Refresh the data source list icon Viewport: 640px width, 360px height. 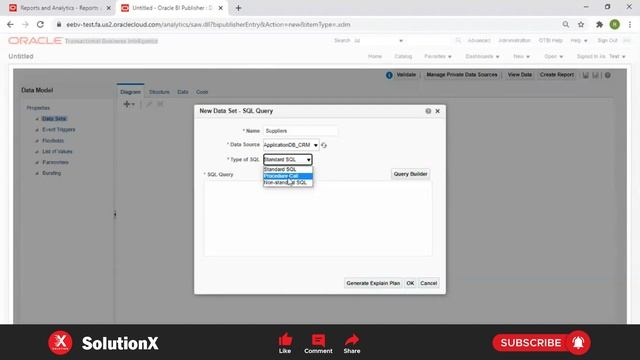324,145
